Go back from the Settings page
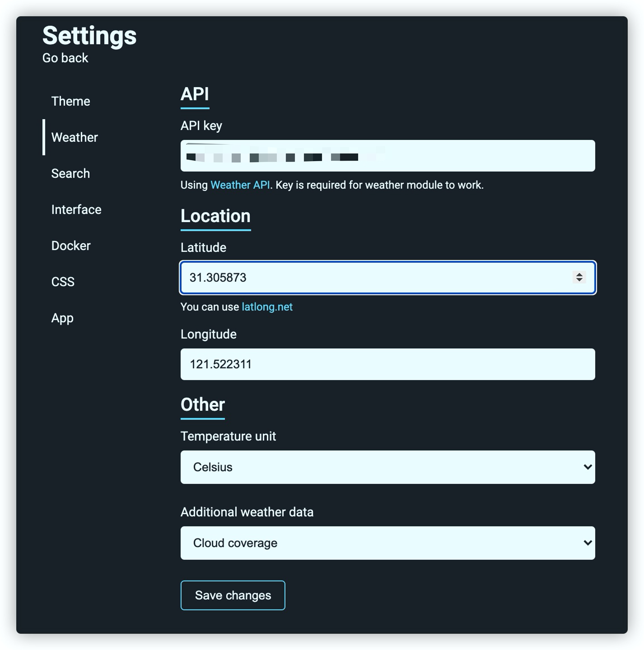The height and width of the screenshot is (650, 644). [x=65, y=58]
